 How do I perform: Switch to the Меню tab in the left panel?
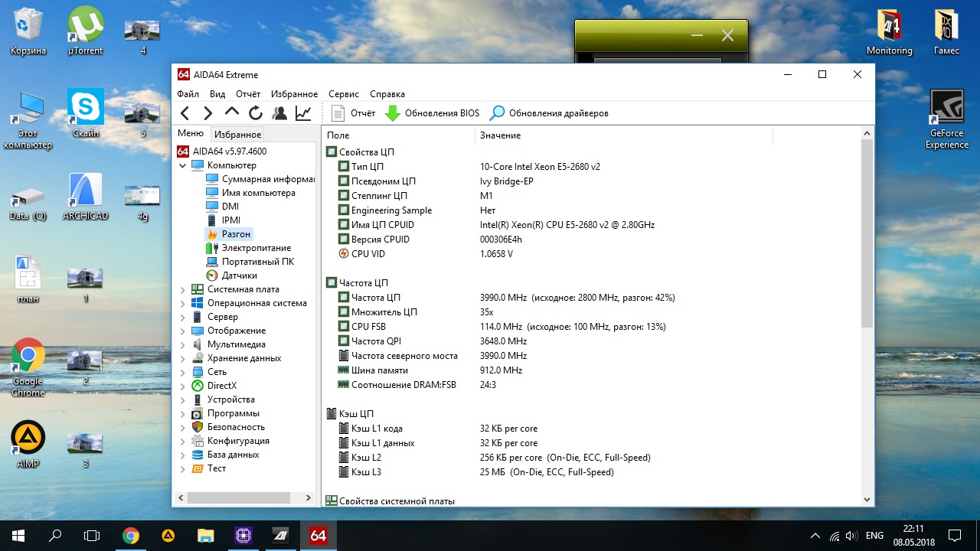[x=191, y=134]
